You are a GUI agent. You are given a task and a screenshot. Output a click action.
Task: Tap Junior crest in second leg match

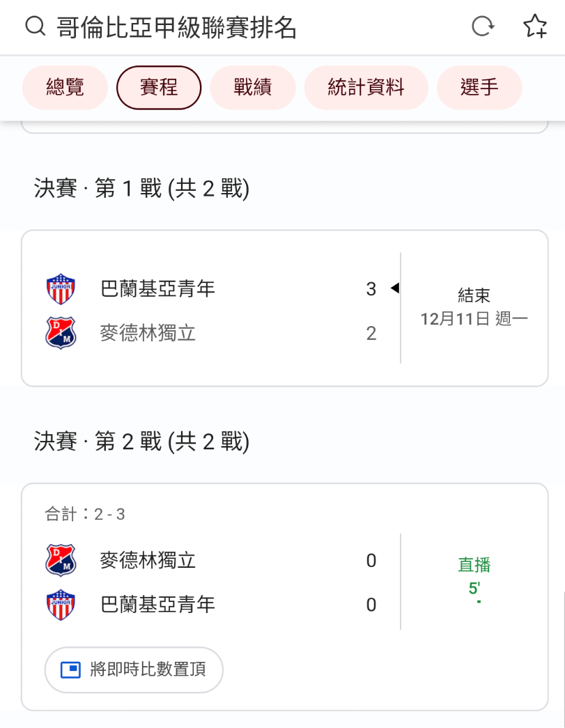pos(61,604)
